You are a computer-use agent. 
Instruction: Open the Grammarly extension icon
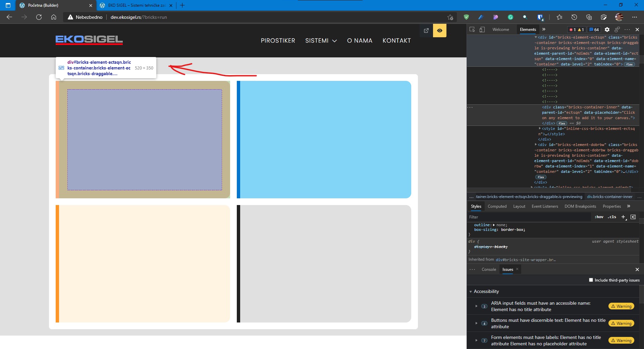coord(511,17)
